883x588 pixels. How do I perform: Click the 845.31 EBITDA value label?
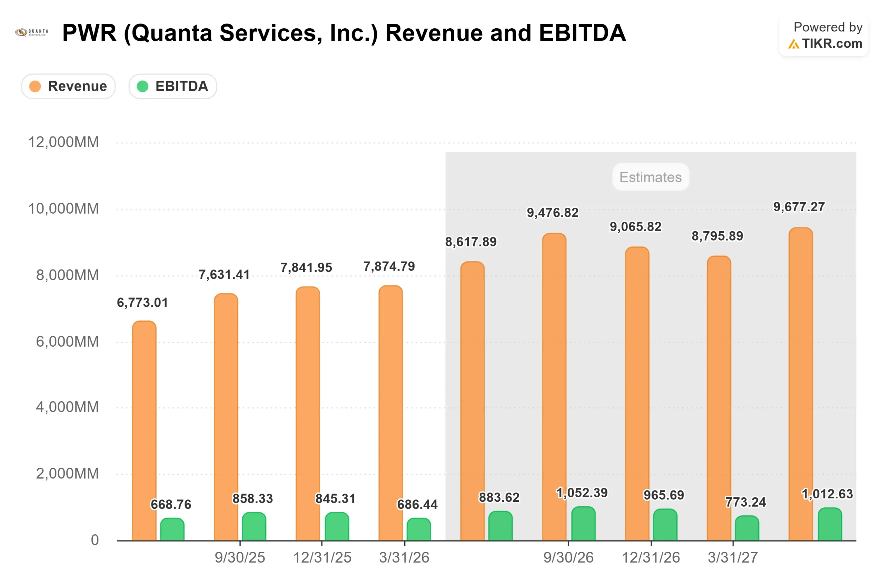(336, 499)
